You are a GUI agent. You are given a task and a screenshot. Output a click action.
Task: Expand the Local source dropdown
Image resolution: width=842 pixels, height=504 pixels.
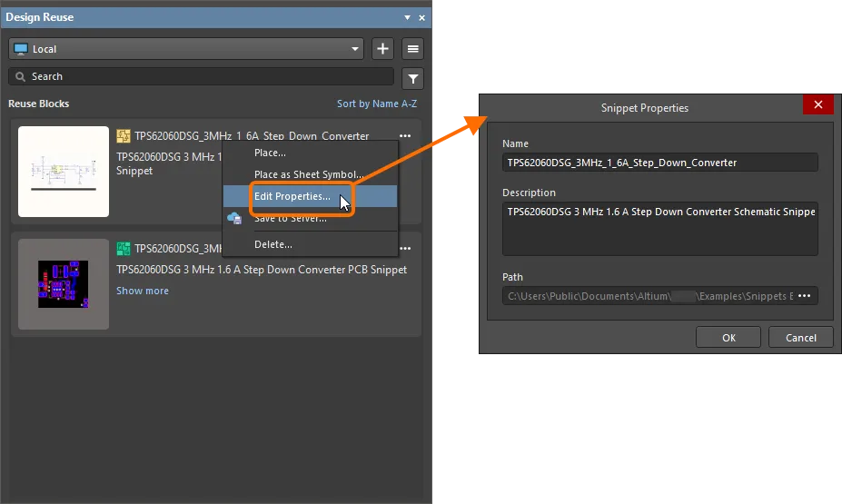355,49
